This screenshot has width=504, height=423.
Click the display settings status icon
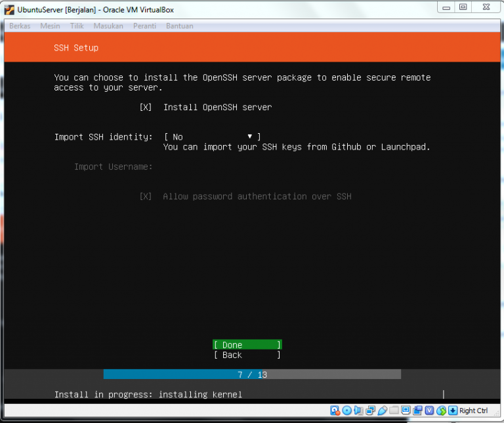[x=406, y=411]
